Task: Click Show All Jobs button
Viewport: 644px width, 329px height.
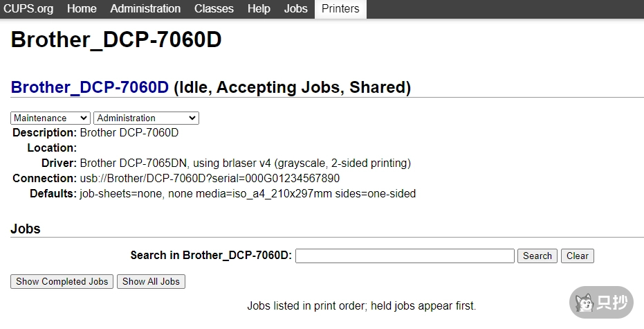Action: pos(151,281)
